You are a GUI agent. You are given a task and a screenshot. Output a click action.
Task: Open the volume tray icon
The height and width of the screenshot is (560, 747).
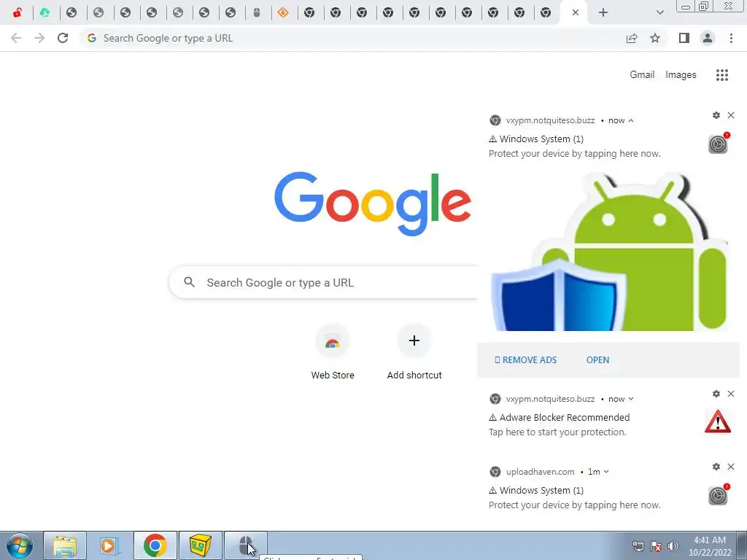pyautogui.click(x=673, y=546)
